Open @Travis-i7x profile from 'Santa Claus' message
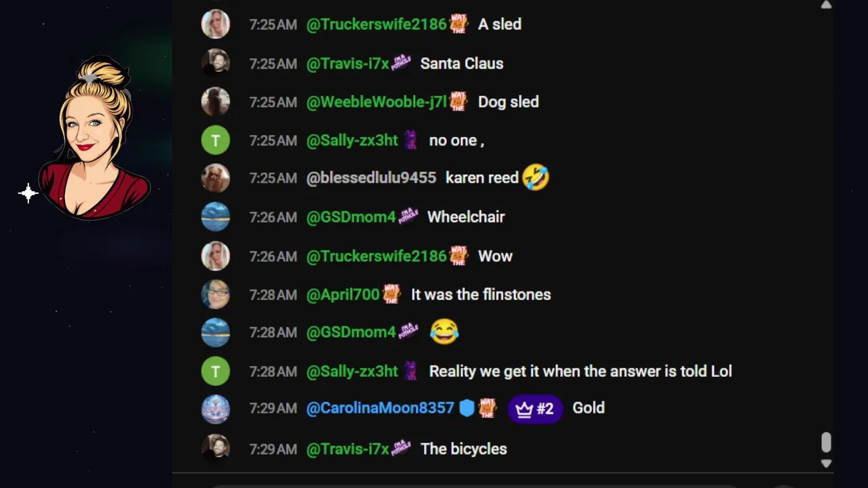 [x=348, y=63]
